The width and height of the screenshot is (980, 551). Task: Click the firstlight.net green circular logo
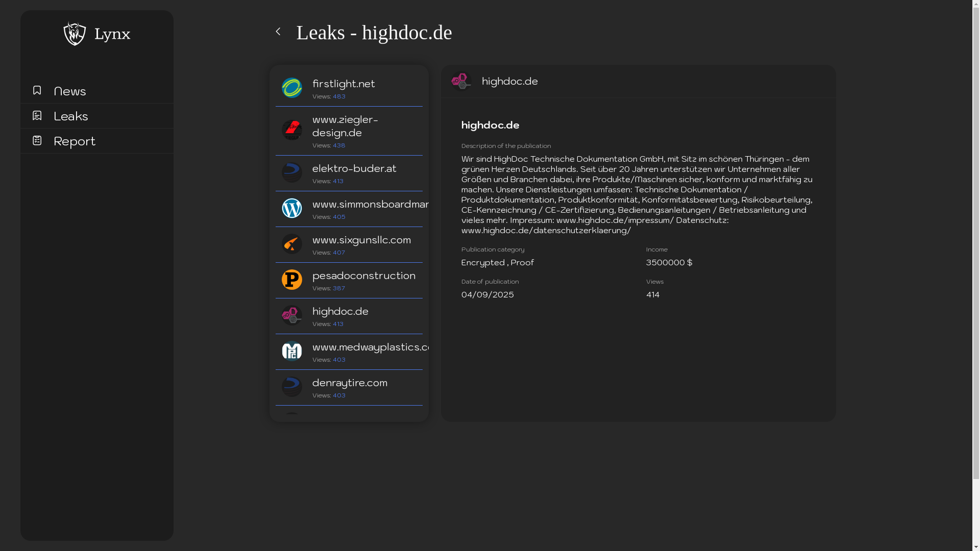click(292, 88)
